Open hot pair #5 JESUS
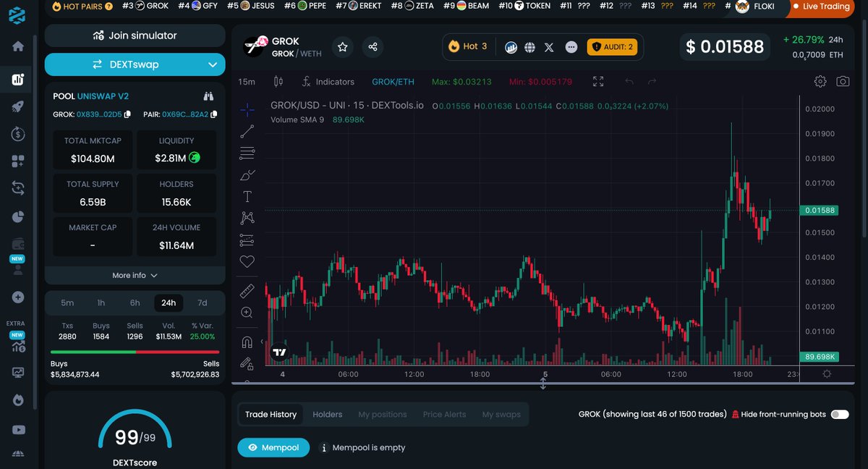 [251, 6]
